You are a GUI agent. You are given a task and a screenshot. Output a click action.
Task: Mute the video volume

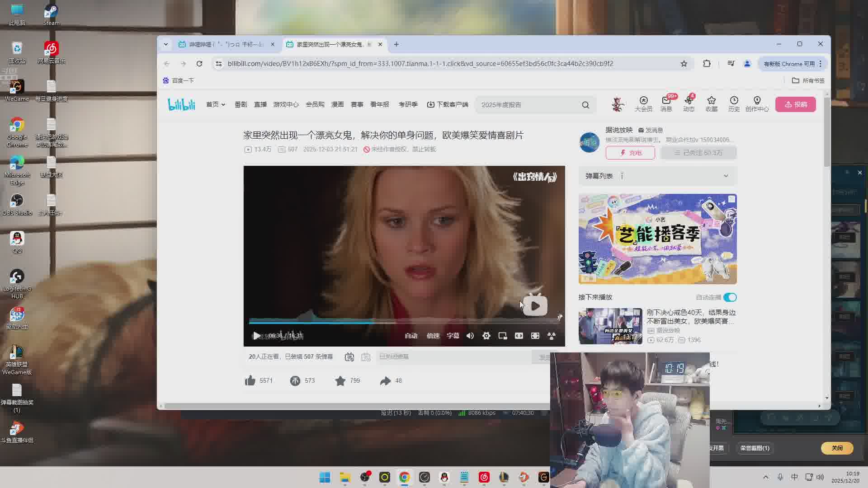[x=470, y=336]
